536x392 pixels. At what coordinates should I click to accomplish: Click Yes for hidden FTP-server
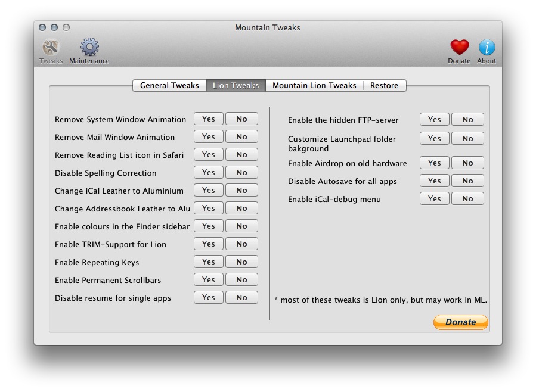(435, 119)
